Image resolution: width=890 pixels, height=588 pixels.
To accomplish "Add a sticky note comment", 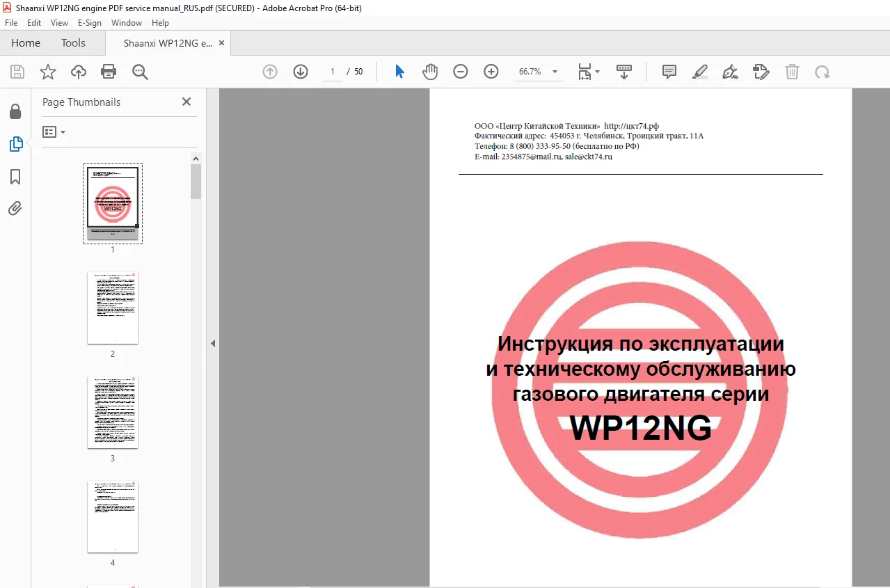I will (669, 72).
